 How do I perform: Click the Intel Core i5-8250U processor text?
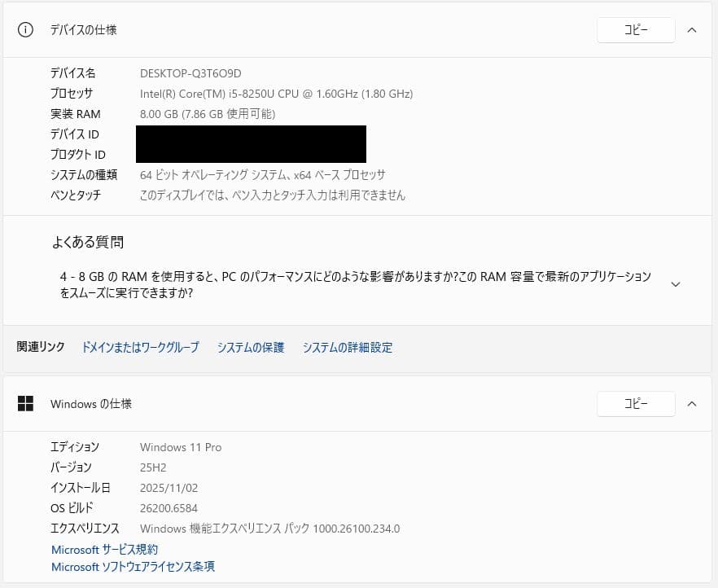277,93
